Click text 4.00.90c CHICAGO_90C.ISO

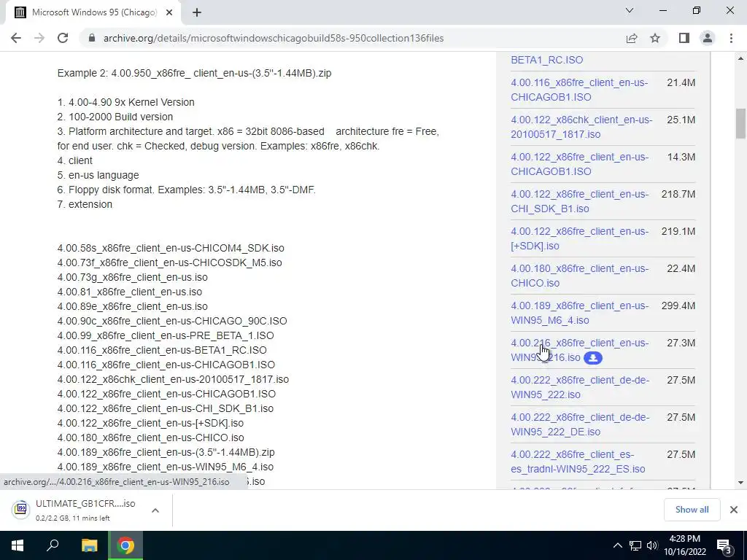point(172,321)
